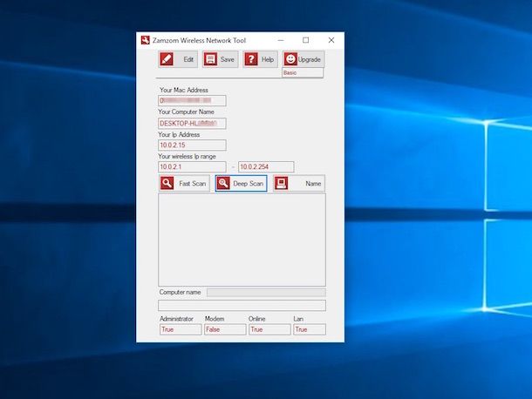Click the Basic license field

[303, 73]
